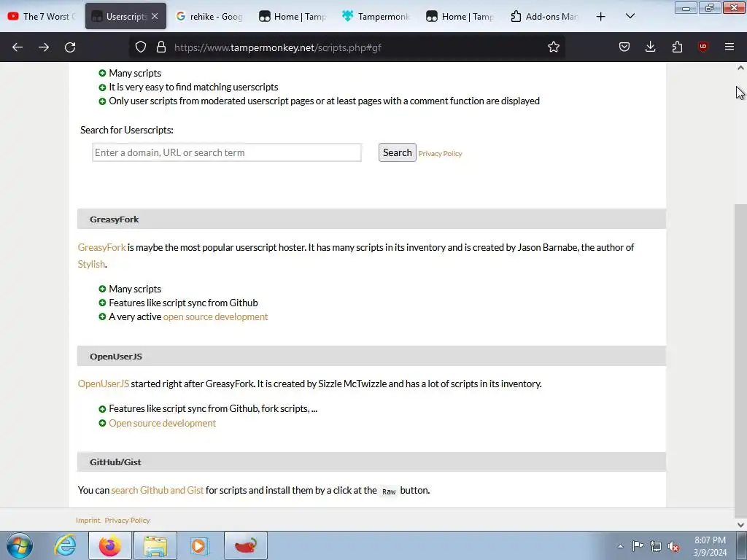Open the search Github and Gist link

point(158,490)
